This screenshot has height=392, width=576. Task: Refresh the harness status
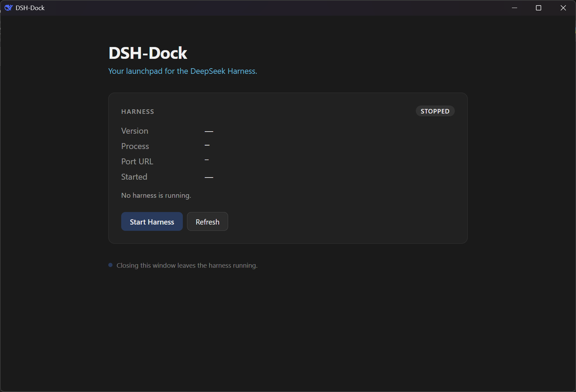pos(208,221)
